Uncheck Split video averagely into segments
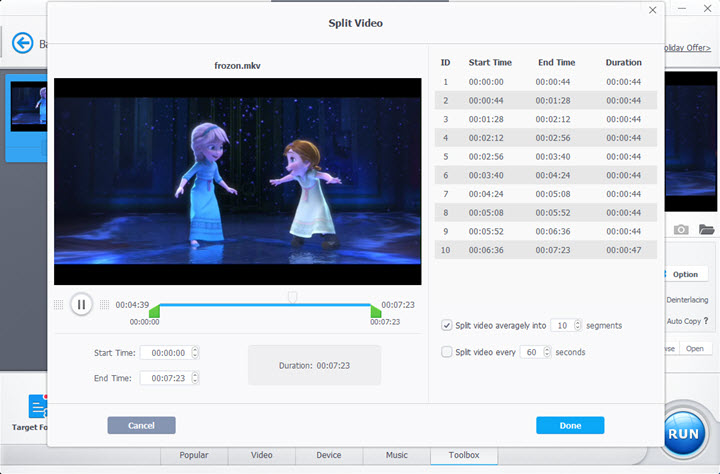 [446, 325]
